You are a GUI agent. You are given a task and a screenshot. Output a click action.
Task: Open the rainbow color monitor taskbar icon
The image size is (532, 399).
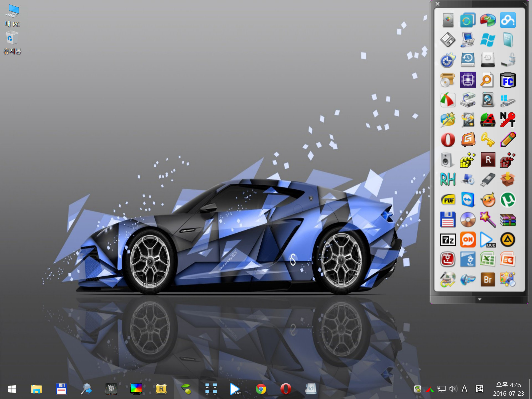(x=136, y=389)
